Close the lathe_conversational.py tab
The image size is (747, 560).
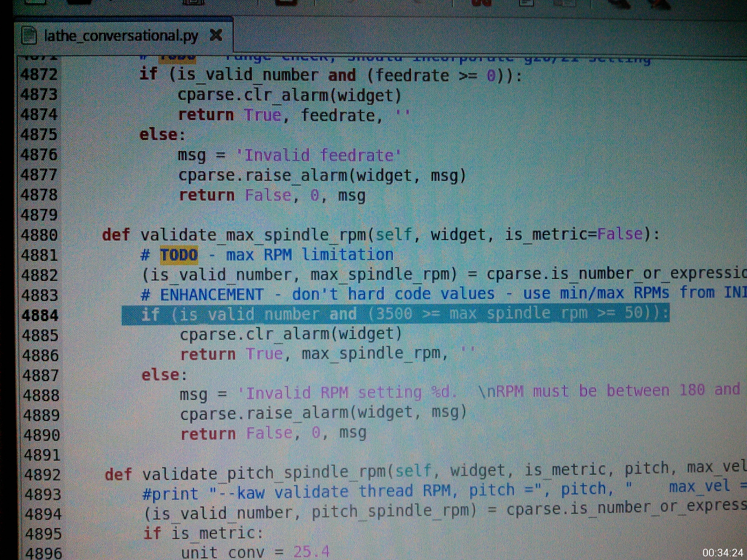[216, 35]
